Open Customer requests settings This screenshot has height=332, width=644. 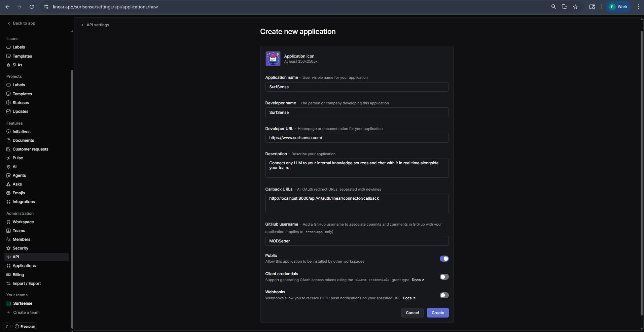pyautogui.click(x=30, y=149)
